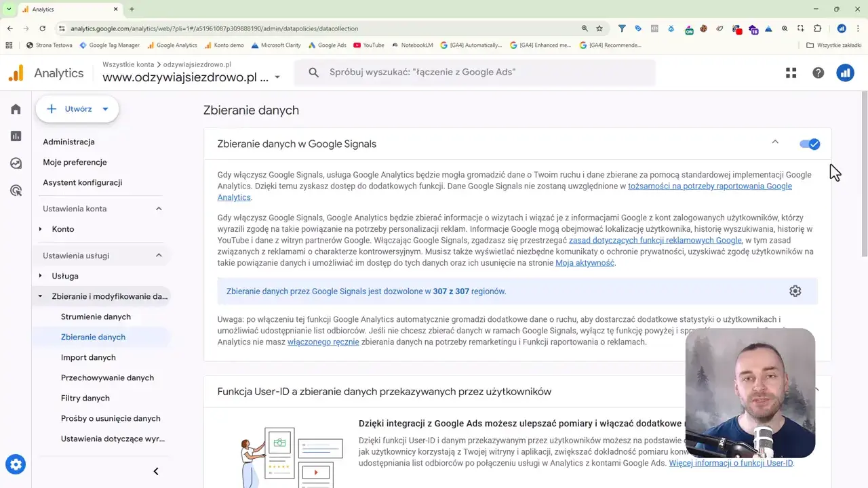The width and height of the screenshot is (868, 488).
Task: Collapse the Ustawienia konta section
Action: click(159, 209)
